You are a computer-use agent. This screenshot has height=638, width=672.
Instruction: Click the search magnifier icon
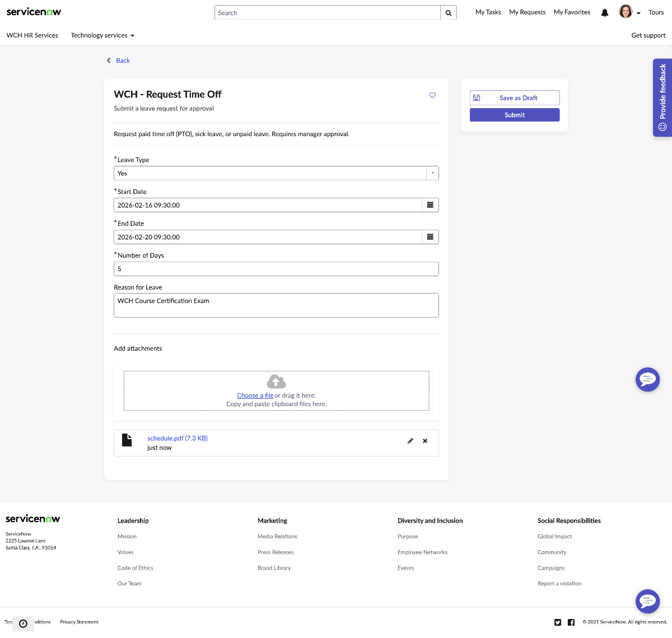pos(449,13)
